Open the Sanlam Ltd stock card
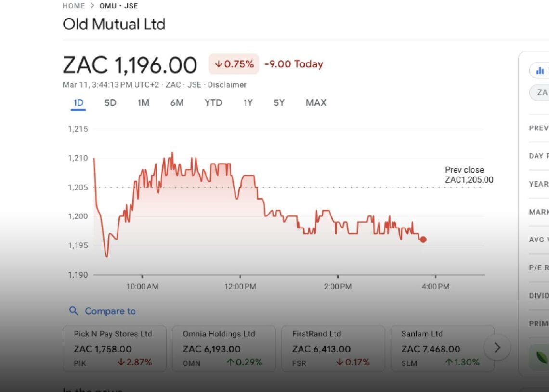Viewport: 549px width, 392px height. (x=442, y=348)
